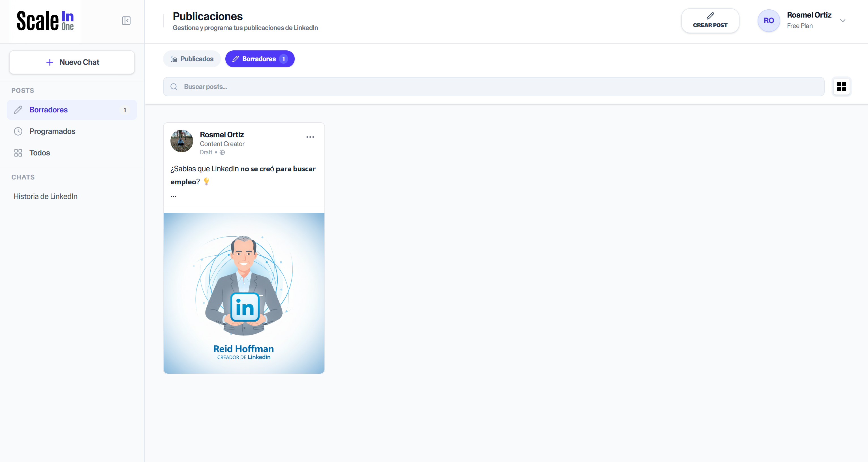Toggle grid view layout button
Screen dimensions: 868x462
[x=841, y=87]
